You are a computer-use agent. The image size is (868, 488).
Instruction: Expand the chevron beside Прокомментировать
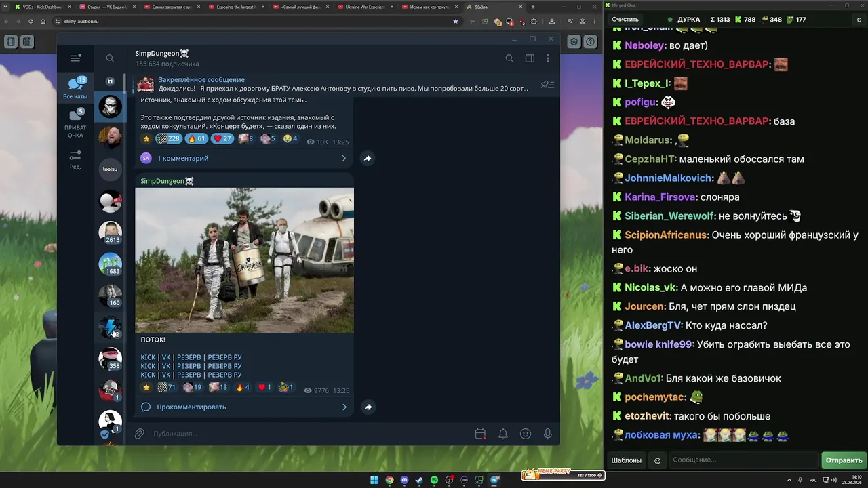[x=344, y=407]
